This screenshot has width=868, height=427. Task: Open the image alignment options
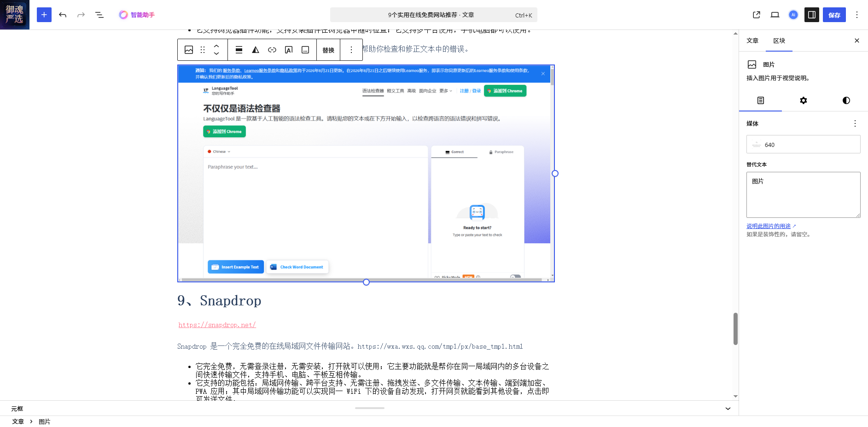pos(239,50)
